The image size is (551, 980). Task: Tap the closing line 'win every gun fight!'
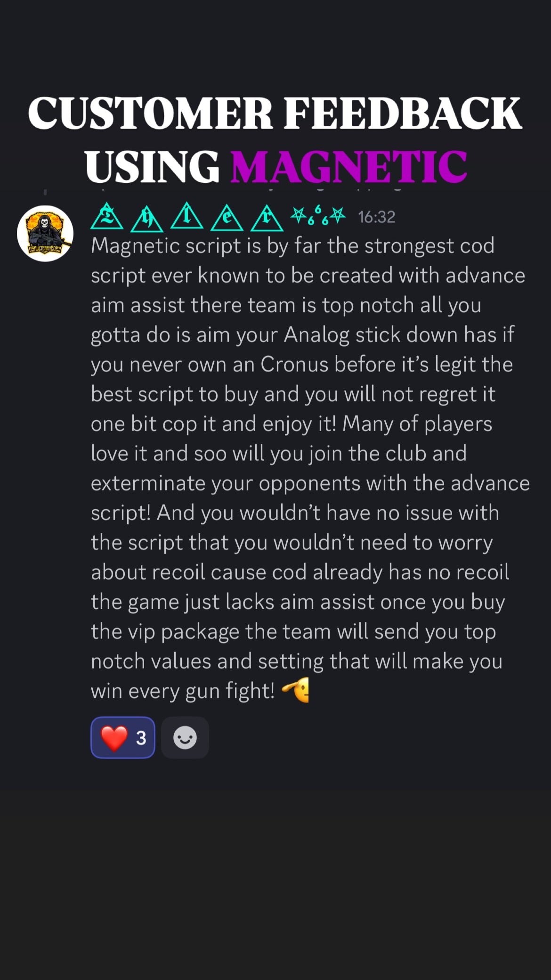tap(183, 691)
